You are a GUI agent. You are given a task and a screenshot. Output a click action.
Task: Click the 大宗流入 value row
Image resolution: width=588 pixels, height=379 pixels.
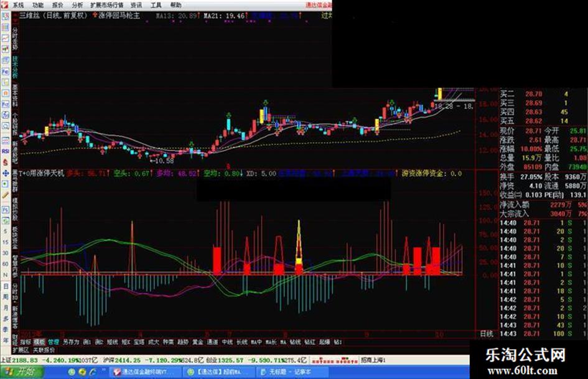(x=543, y=213)
